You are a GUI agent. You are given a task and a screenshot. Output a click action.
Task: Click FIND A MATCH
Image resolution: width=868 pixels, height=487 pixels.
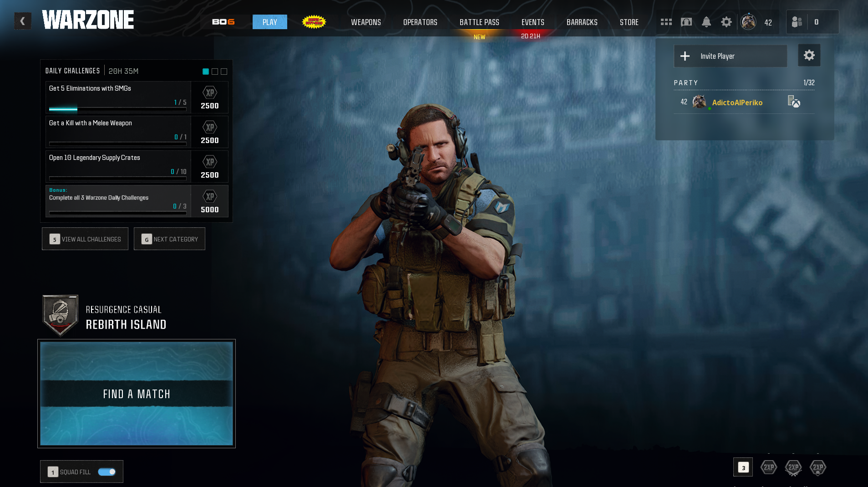pyautogui.click(x=137, y=394)
